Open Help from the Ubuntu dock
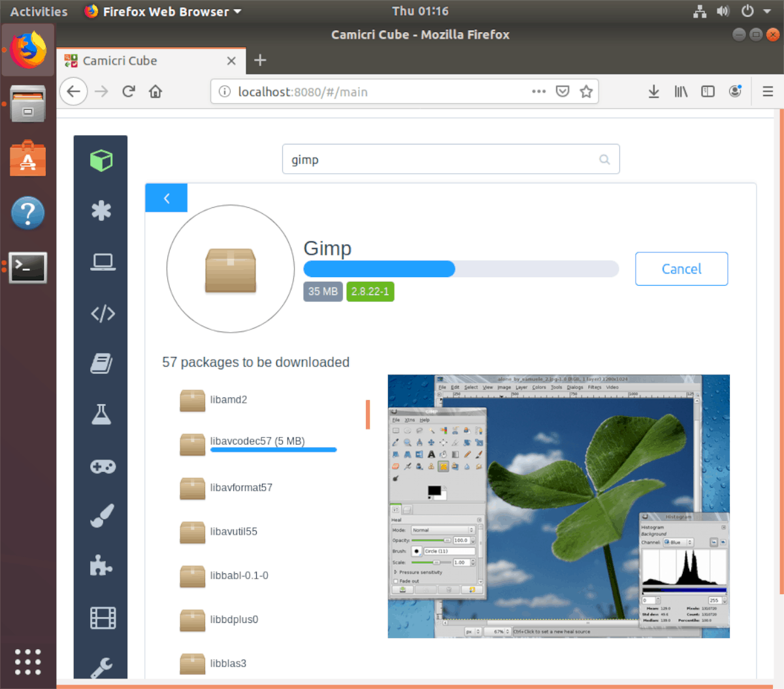Screen dimensions: 784x689 pos(27,213)
